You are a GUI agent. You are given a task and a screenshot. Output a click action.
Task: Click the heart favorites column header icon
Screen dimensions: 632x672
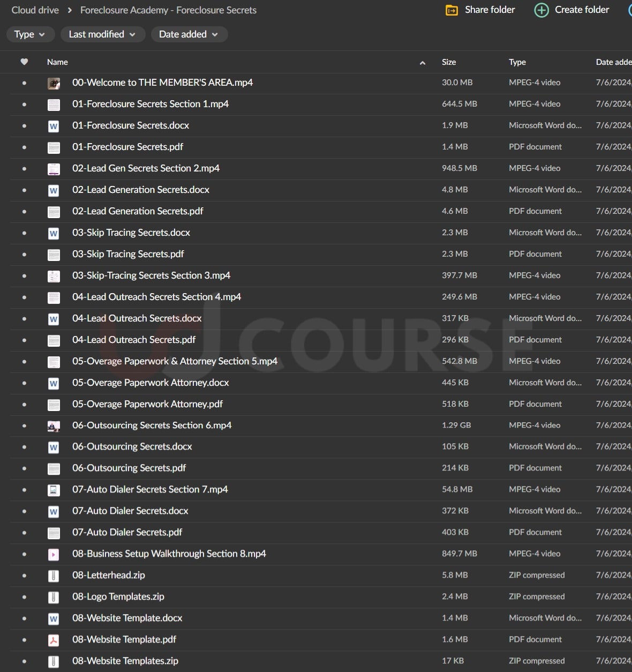click(x=24, y=62)
